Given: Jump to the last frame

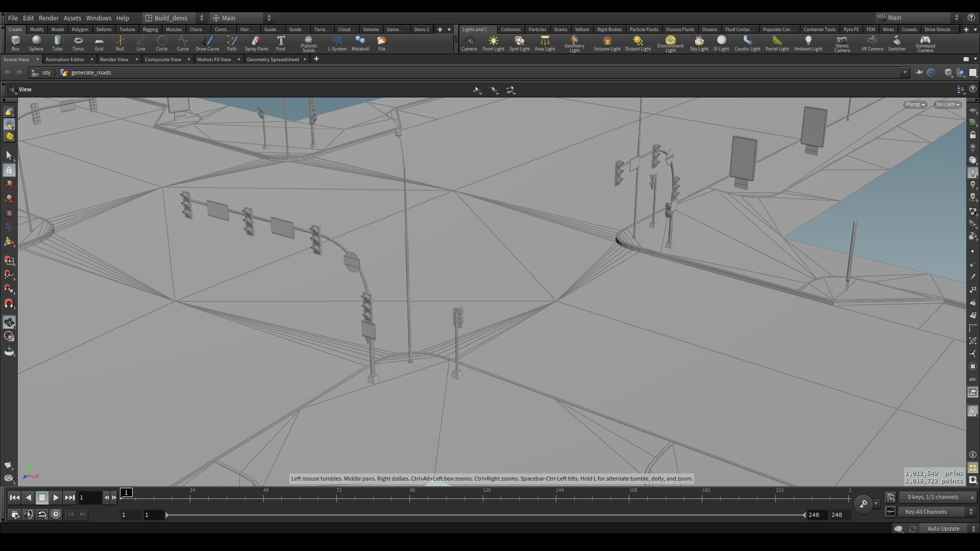Looking at the screenshot, I should [x=69, y=497].
